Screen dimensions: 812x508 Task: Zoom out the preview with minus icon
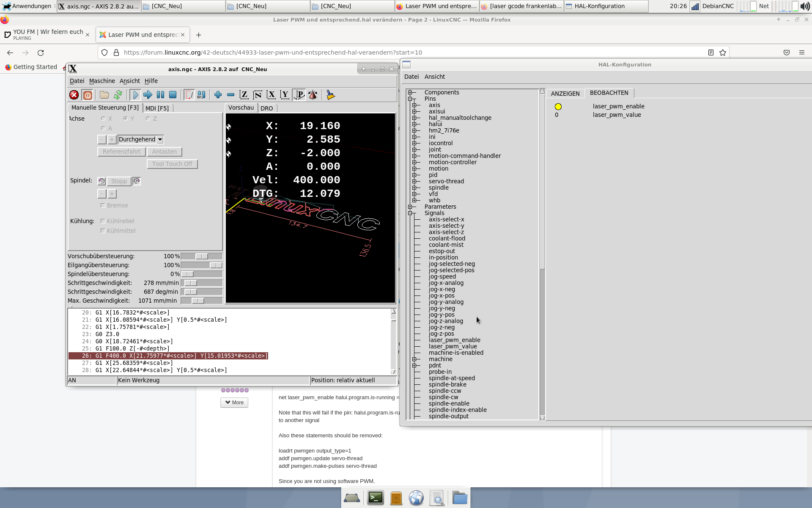click(230, 95)
